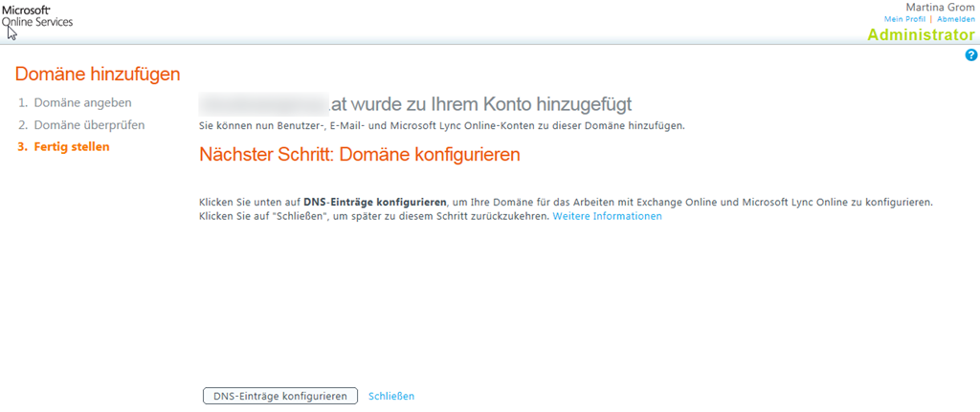
Task: Click the Domäne hinzufügen heading
Action: coord(98,74)
